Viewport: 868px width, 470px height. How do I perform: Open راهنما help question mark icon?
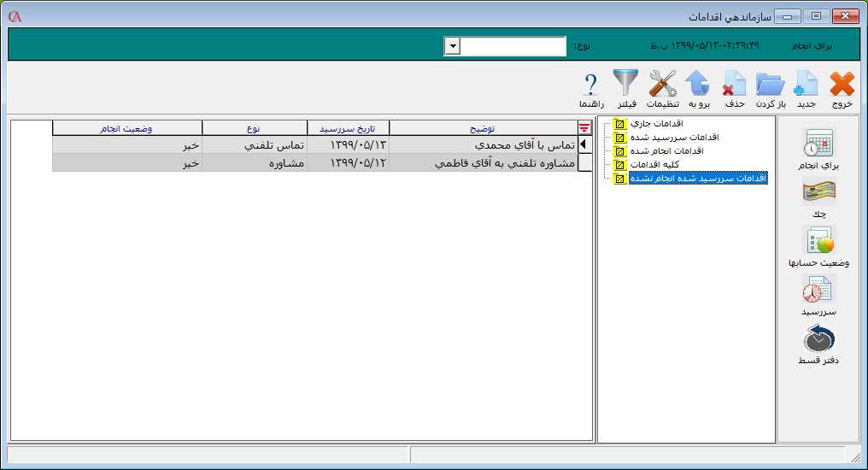[591, 85]
